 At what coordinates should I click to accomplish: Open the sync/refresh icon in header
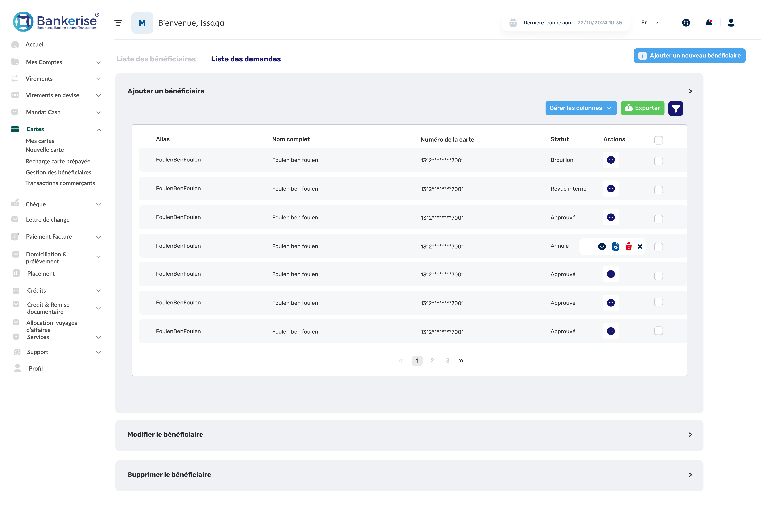click(686, 23)
